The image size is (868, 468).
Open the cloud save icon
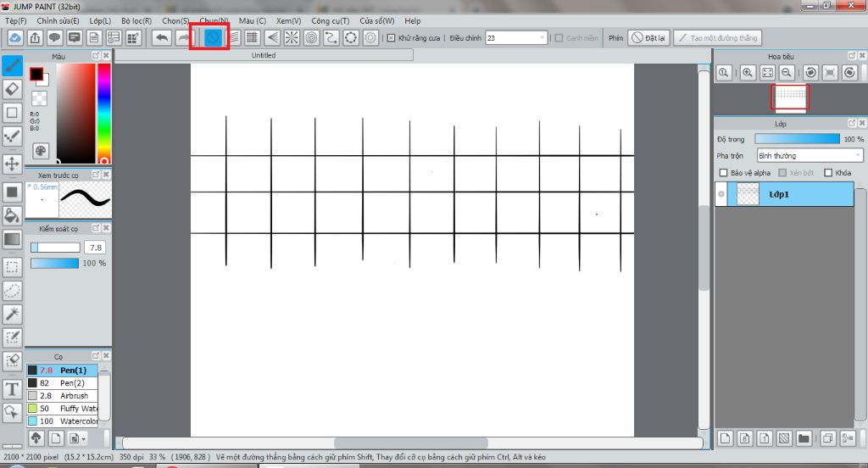pos(15,37)
